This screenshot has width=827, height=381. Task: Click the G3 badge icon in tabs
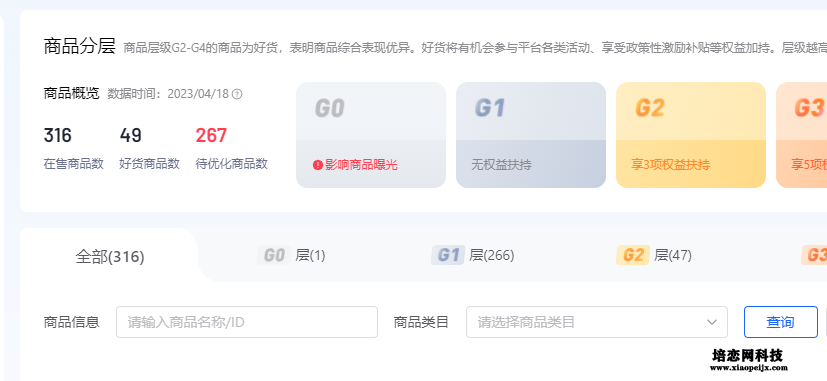(814, 255)
